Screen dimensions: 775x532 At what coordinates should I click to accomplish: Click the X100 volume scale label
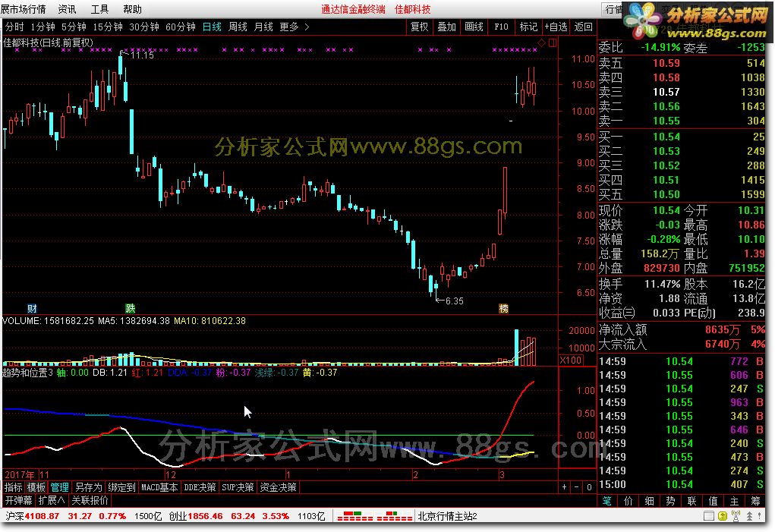[570, 360]
